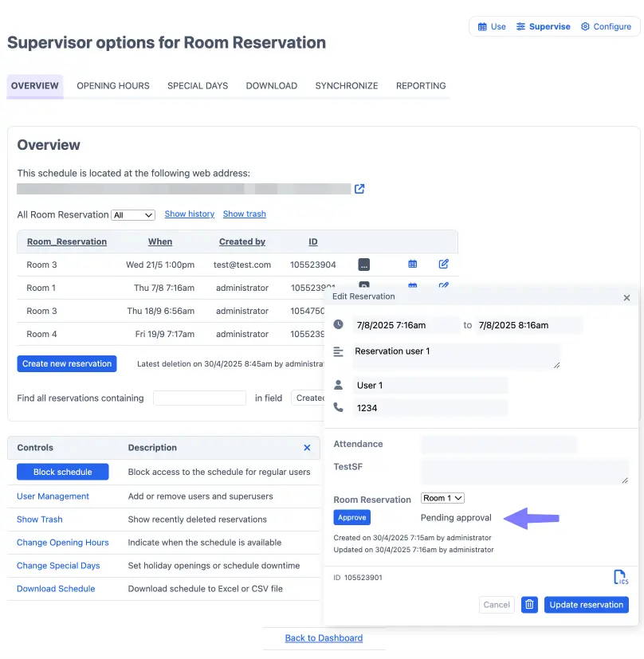The width and height of the screenshot is (644, 659).
Task: Open the Room 1 resource dropdown
Action: pos(442,498)
